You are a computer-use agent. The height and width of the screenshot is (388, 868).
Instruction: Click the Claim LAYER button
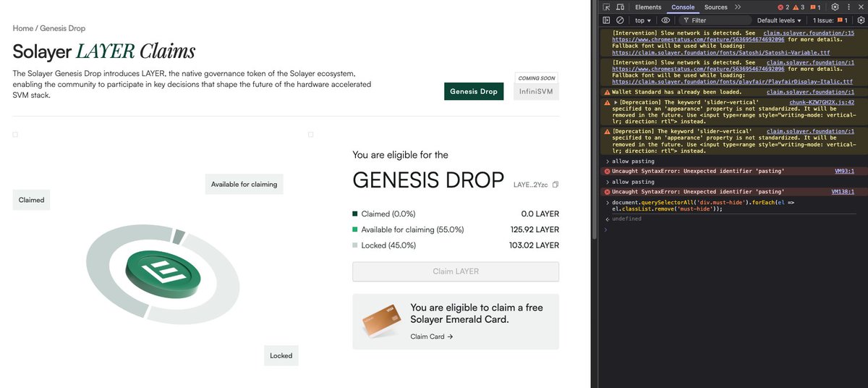click(456, 271)
